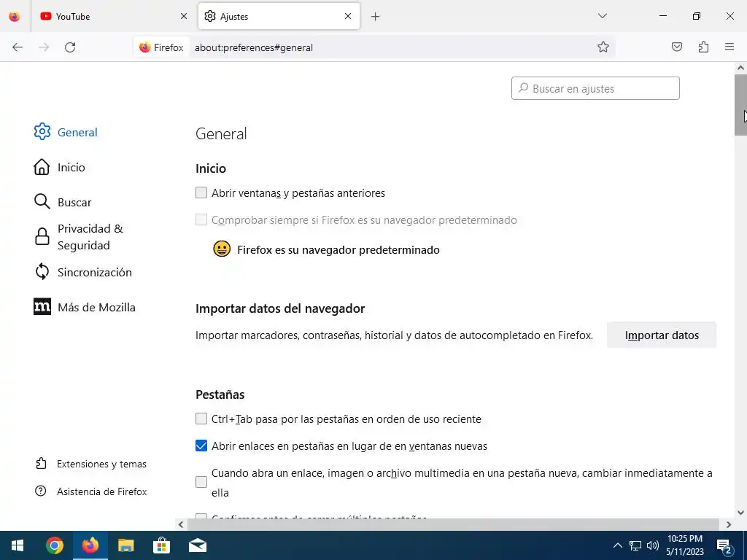The height and width of the screenshot is (560, 747).
Task: Open the Save to Pocket icon
Action: [x=677, y=47]
